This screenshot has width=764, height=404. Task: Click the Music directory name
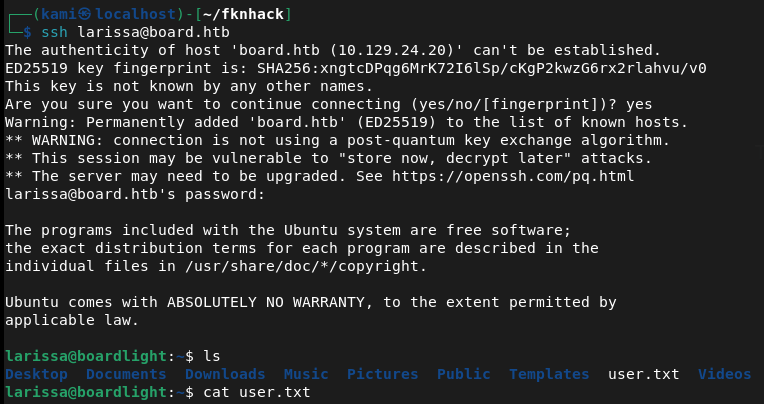click(x=306, y=374)
